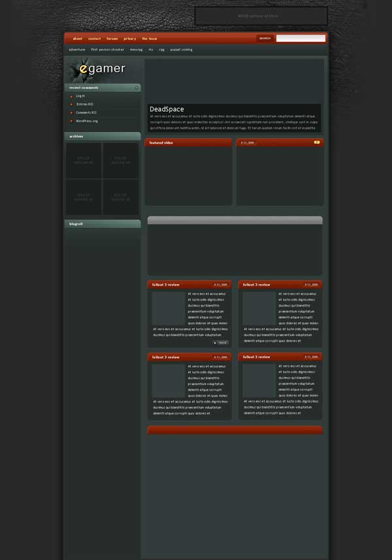Select the Forums navigation item

click(112, 39)
